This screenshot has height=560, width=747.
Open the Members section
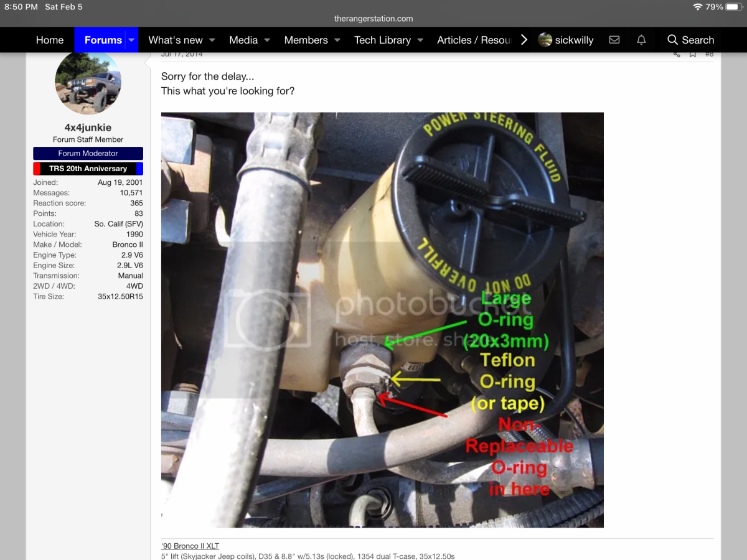click(306, 40)
